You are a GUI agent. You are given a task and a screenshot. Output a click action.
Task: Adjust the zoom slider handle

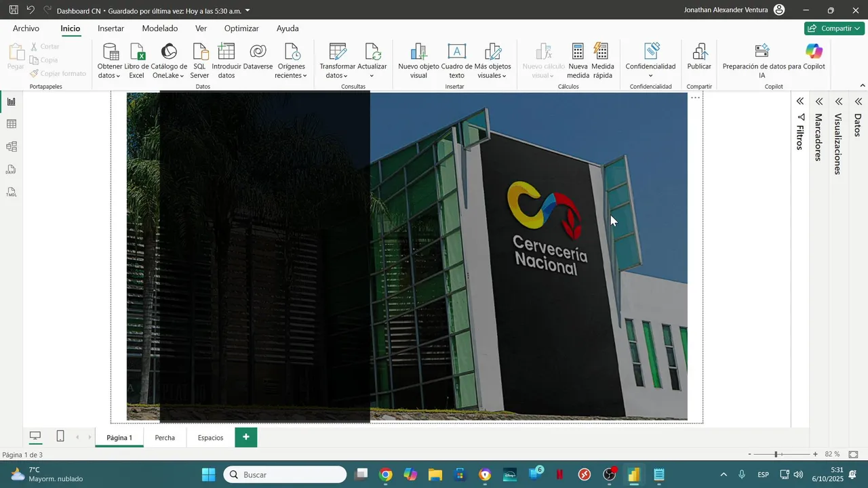(776, 454)
